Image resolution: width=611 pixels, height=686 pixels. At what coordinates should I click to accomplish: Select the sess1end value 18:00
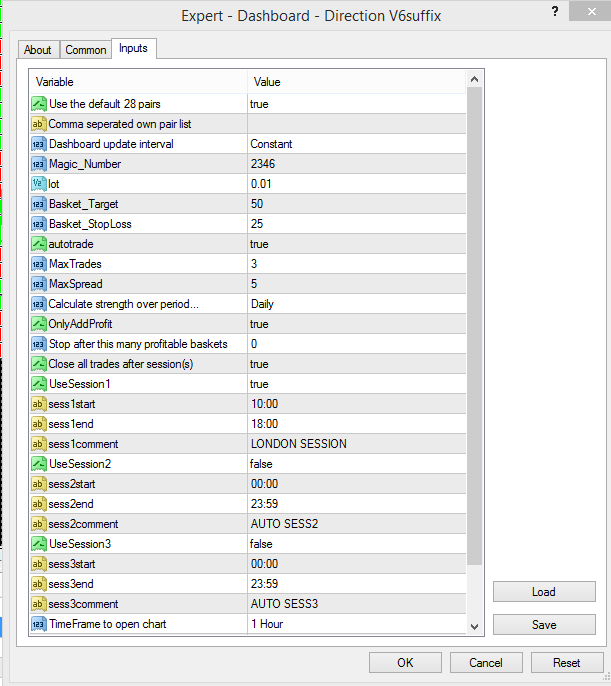click(356, 424)
